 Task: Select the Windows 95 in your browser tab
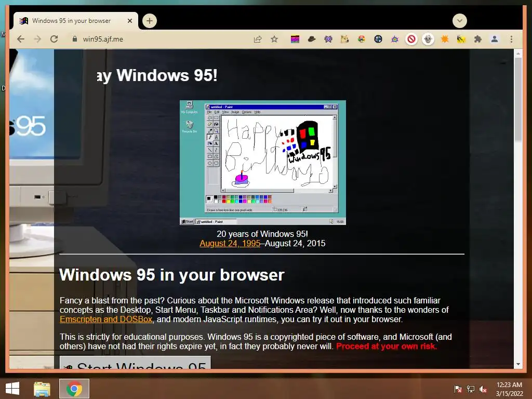coord(71,21)
